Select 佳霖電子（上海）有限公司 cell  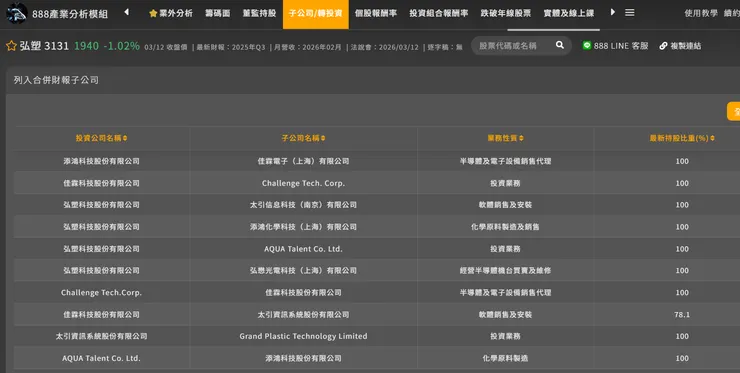(303, 161)
